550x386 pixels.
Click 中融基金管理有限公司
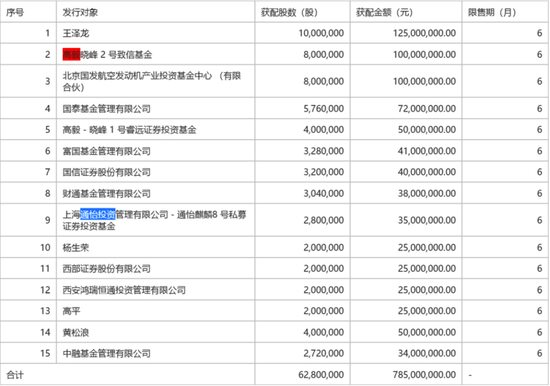point(107,354)
